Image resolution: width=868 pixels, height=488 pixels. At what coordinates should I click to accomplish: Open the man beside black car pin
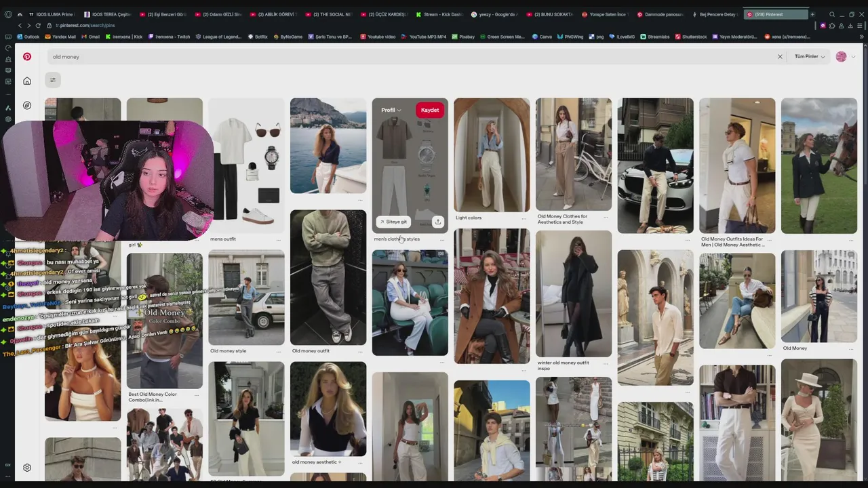[x=655, y=165]
